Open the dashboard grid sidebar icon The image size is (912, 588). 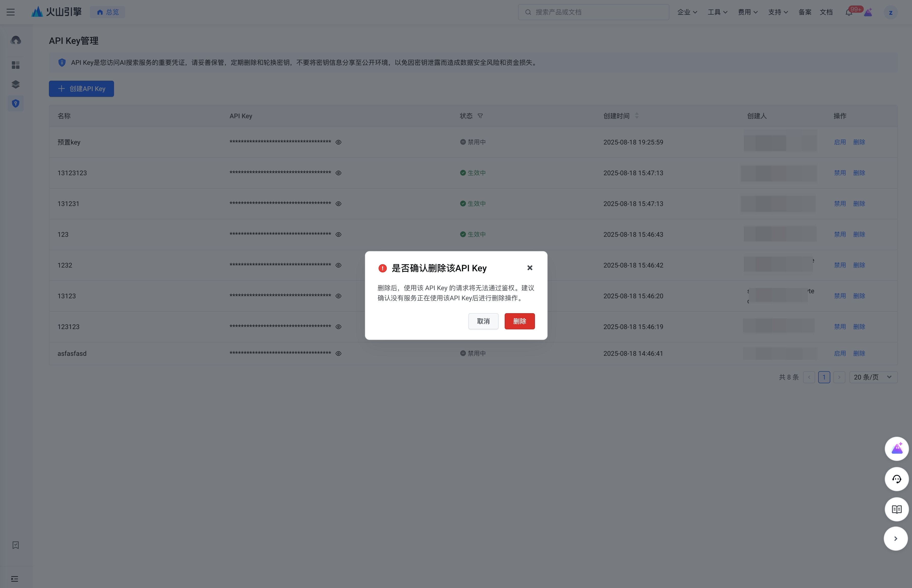click(x=16, y=65)
